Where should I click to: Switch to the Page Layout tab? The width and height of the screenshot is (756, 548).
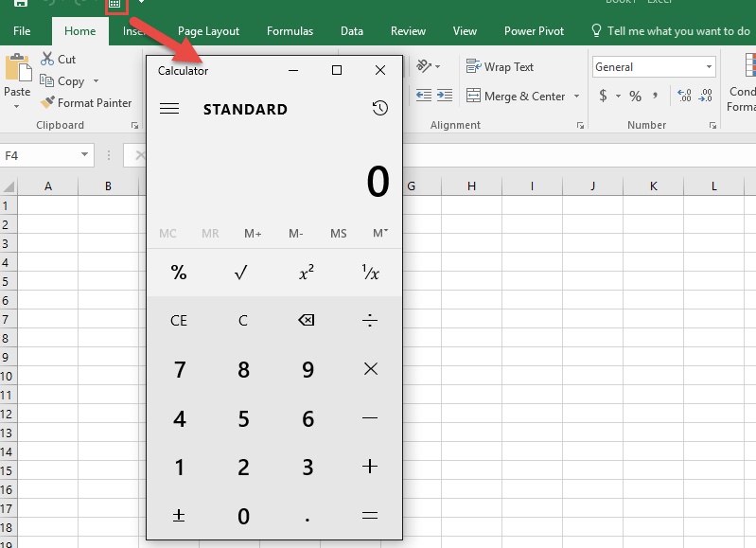[x=208, y=31]
